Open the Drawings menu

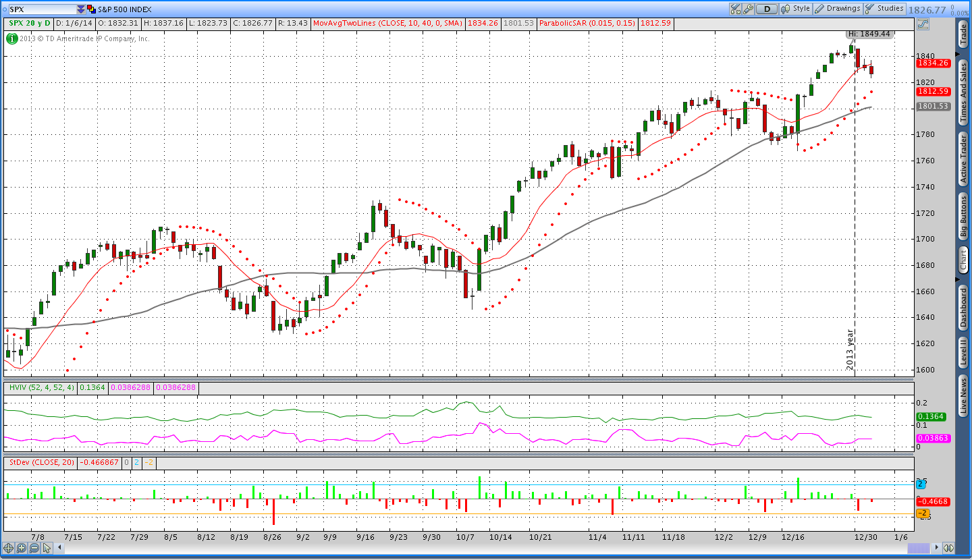tap(838, 9)
